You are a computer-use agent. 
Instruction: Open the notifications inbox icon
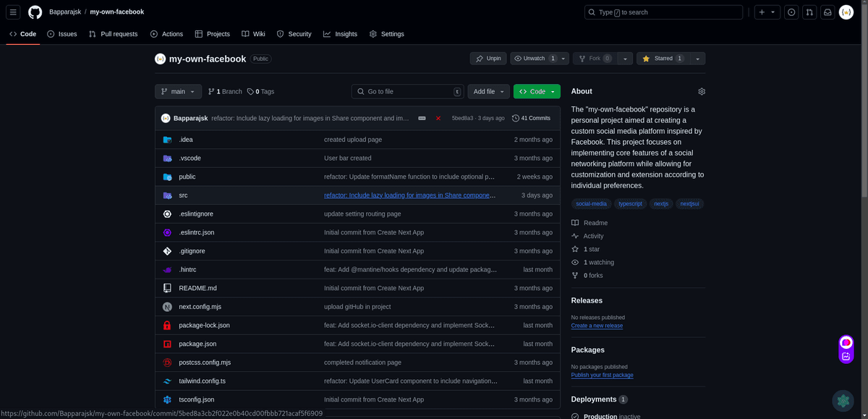[x=827, y=12]
